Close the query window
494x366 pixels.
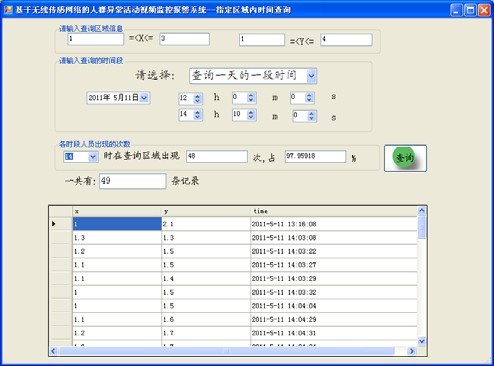[484, 10]
